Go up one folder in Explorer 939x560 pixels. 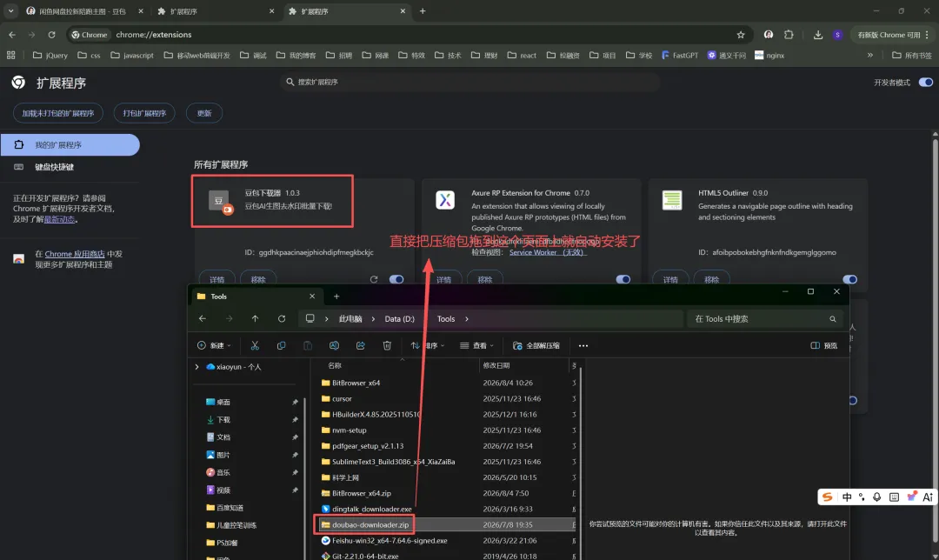point(255,318)
